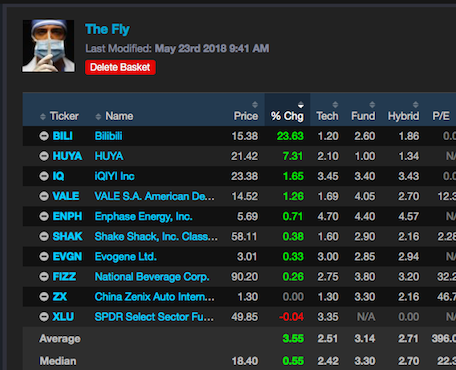Click the minus icon next to ENPH
456x370 pixels.
tap(44, 216)
